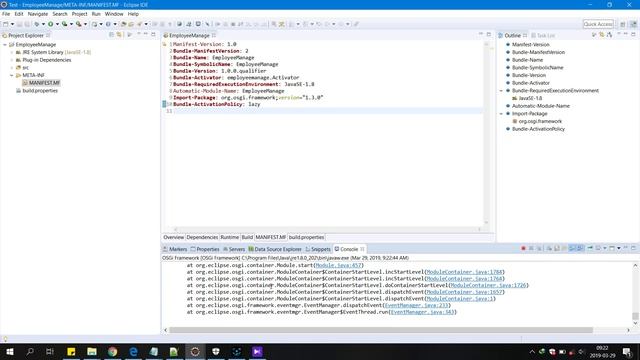Open ModuleContainer.java:1784 link
The width and height of the screenshot is (640, 360).
464,272
